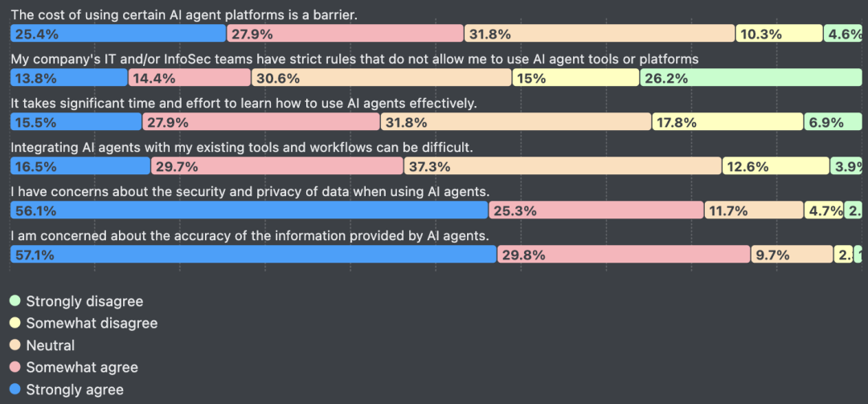Screen dimensions: 868x404
Task: Click the 29.7% somewhat agree segment
Action: [x=277, y=166]
